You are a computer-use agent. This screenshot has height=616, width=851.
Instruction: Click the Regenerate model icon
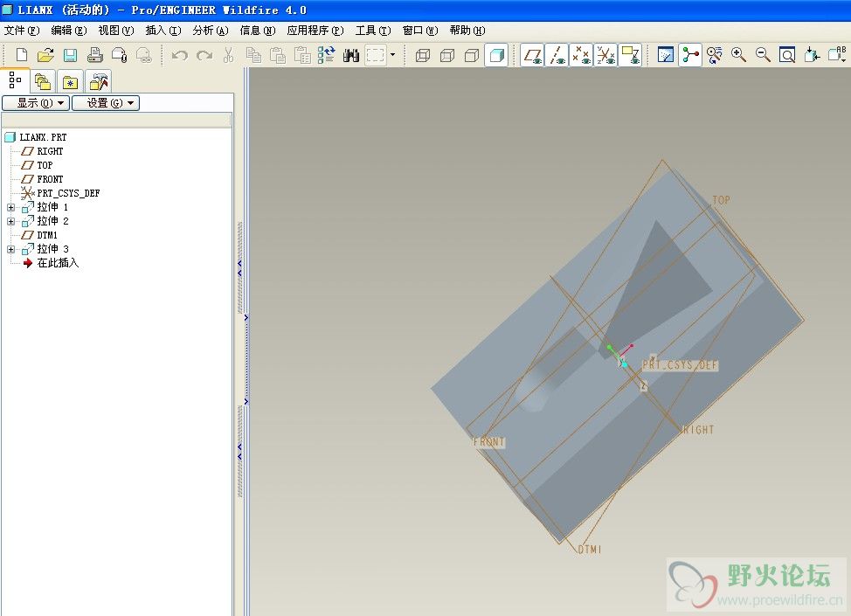pyautogui.click(x=327, y=55)
